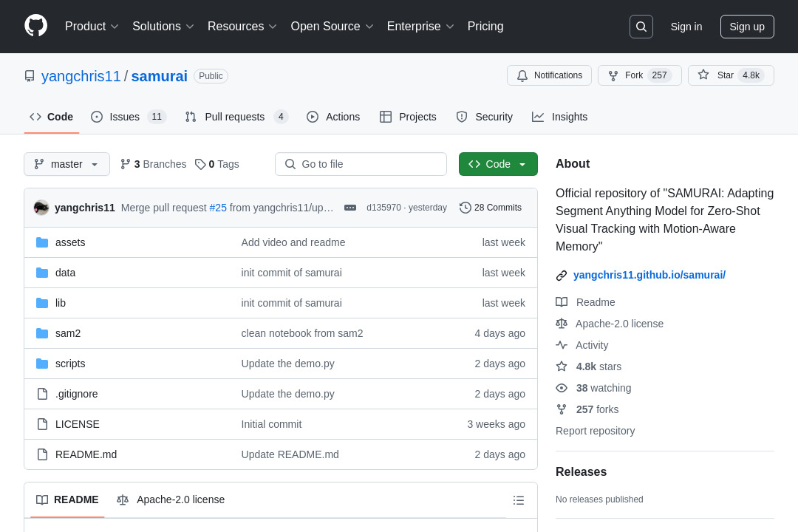
Task: Click the README.md file icon
Action: 42,454
